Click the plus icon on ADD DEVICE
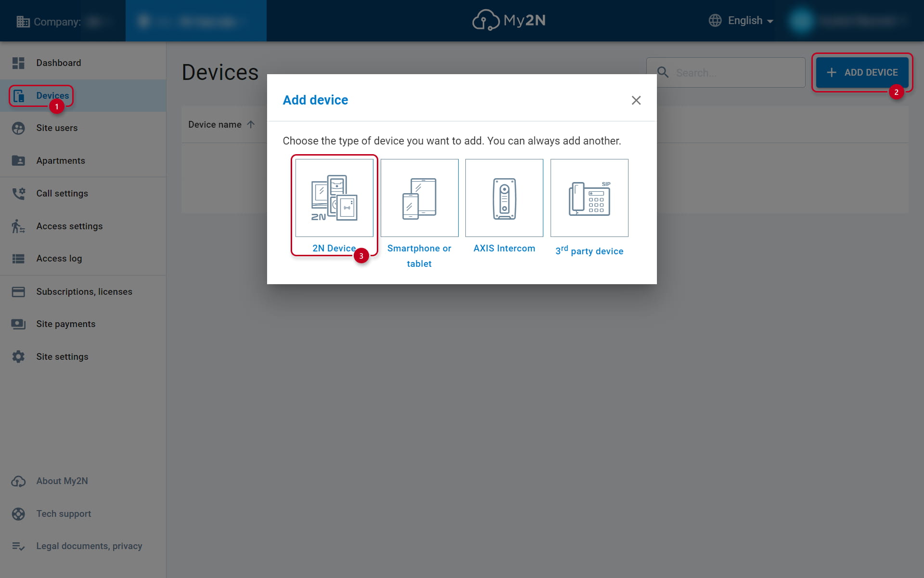This screenshot has width=924, height=578. tap(832, 72)
